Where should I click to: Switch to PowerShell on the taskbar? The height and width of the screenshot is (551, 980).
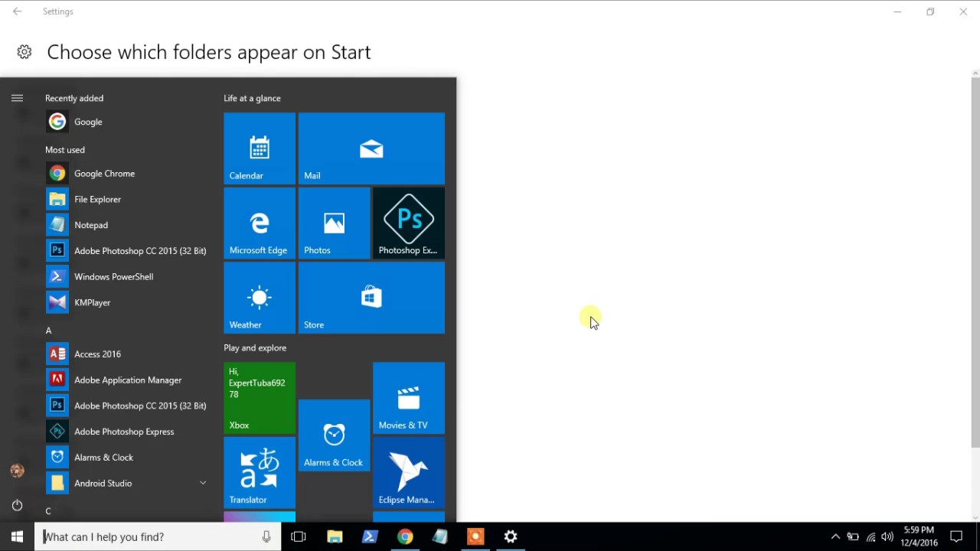(x=370, y=536)
